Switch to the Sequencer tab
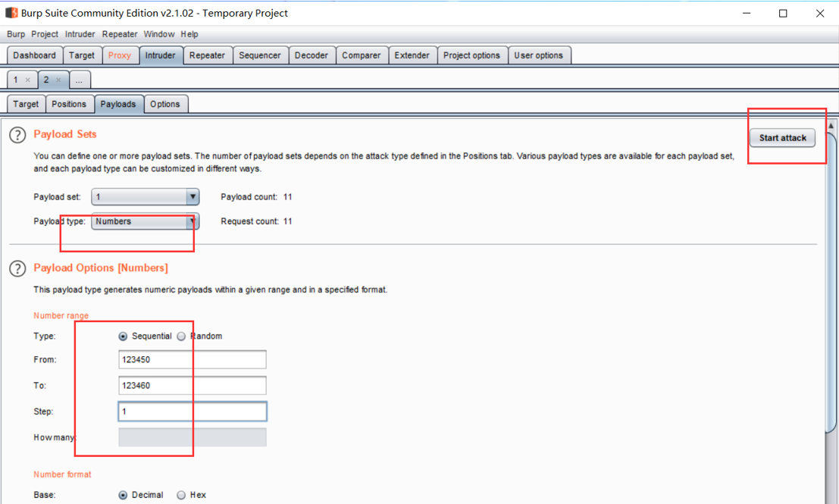The width and height of the screenshot is (839, 504). point(259,55)
